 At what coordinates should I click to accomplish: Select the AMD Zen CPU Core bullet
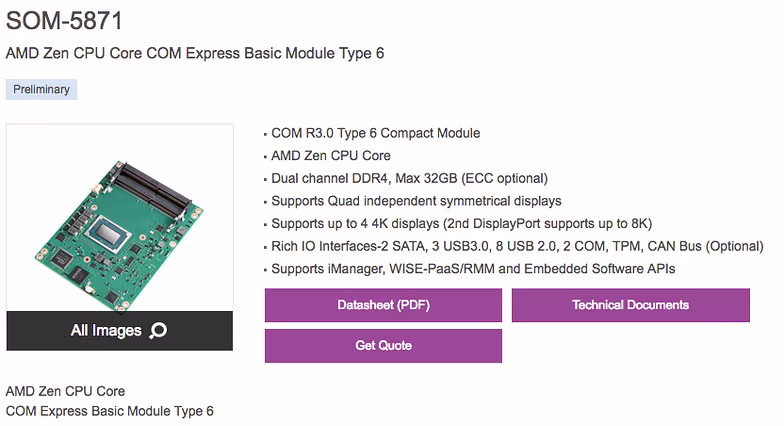tap(331, 156)
